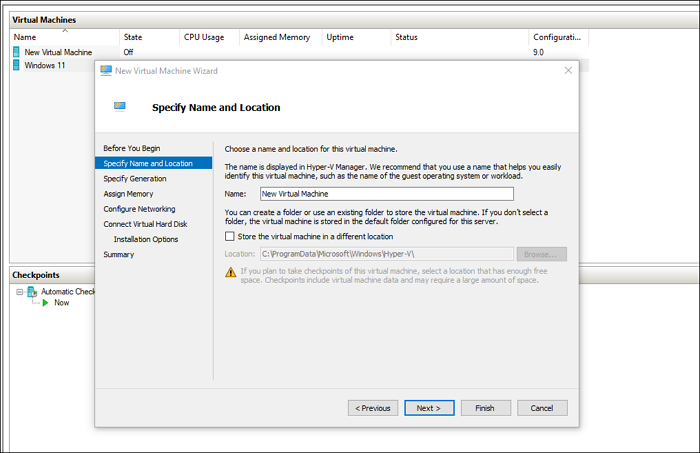Select Connect Virtual Hard Disk step
The height and width of the screenshot is (453, 700).
click(146, 224)
